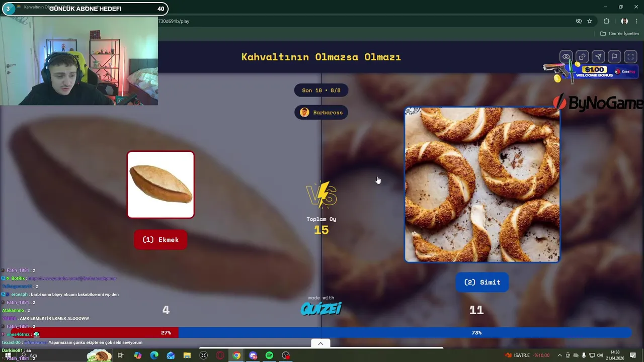
Task: Open the Chrome three-dot menu
Action: coord(636,21)
